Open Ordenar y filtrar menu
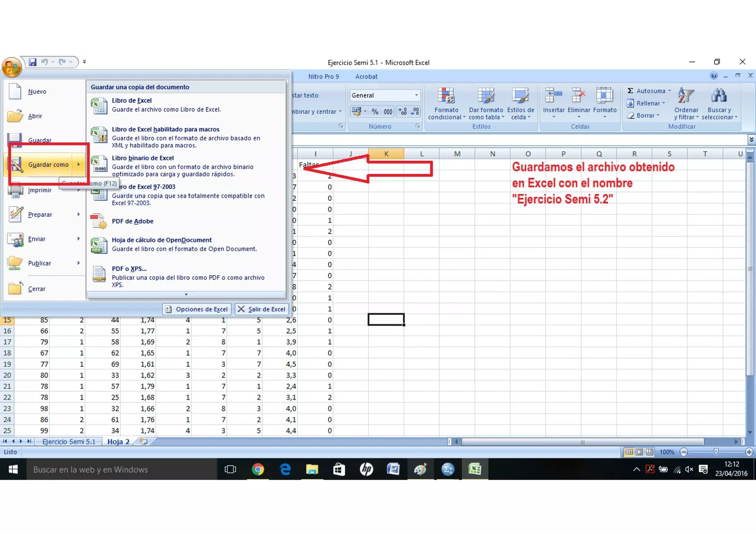This screenshot has height=534, width=756. [x=686, y=104]
